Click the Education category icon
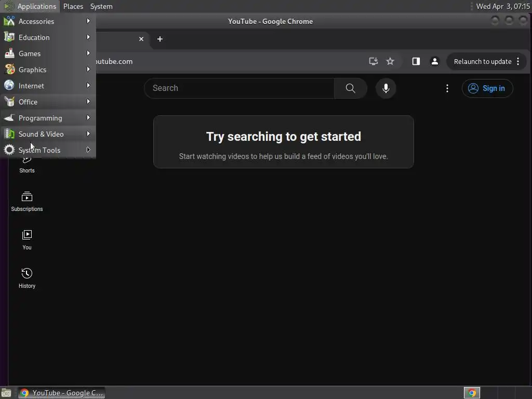 click(x=9, y=37)
